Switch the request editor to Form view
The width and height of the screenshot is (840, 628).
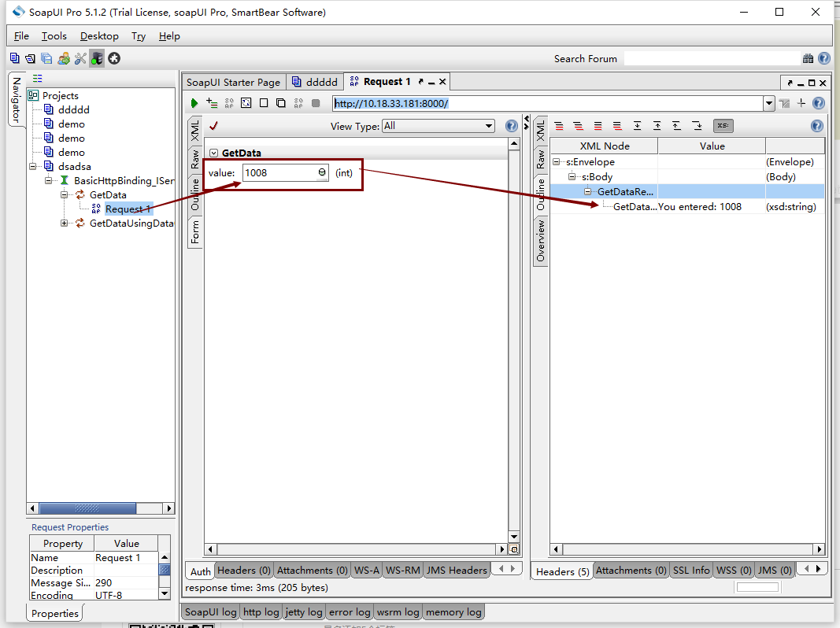tap(194, 231)
